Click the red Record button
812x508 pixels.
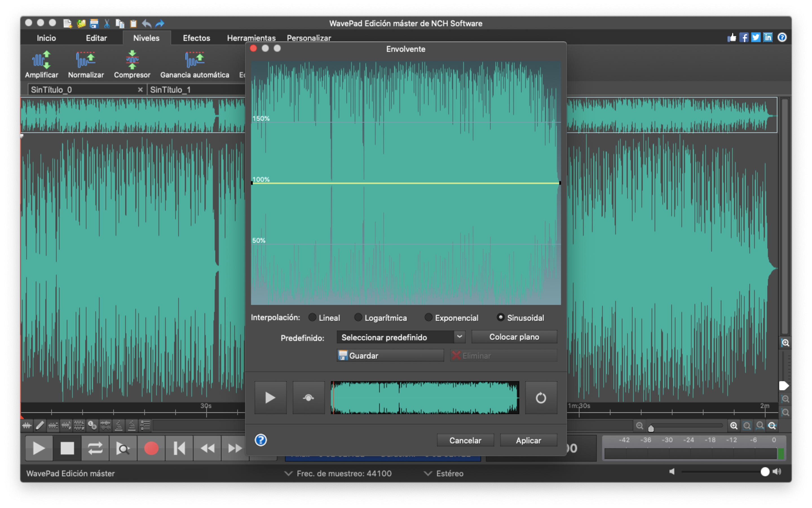[x=151, y=448]
